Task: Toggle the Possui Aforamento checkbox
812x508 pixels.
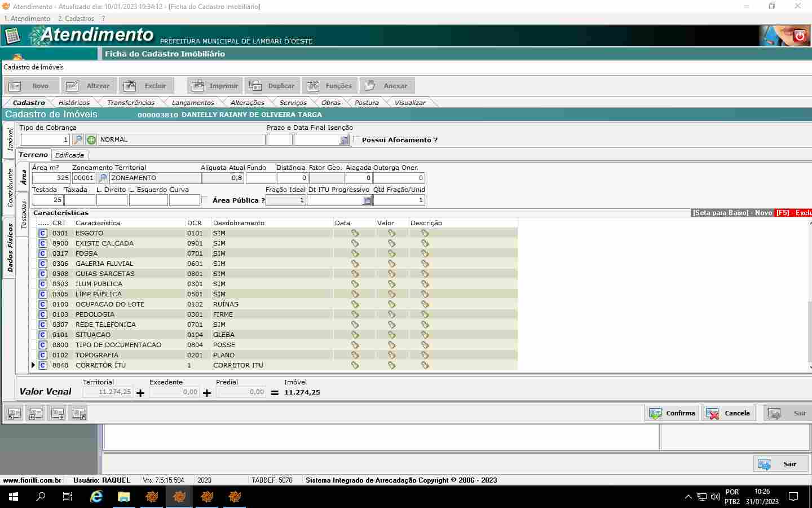Action: pyautogui.click(x=356, y=140)
